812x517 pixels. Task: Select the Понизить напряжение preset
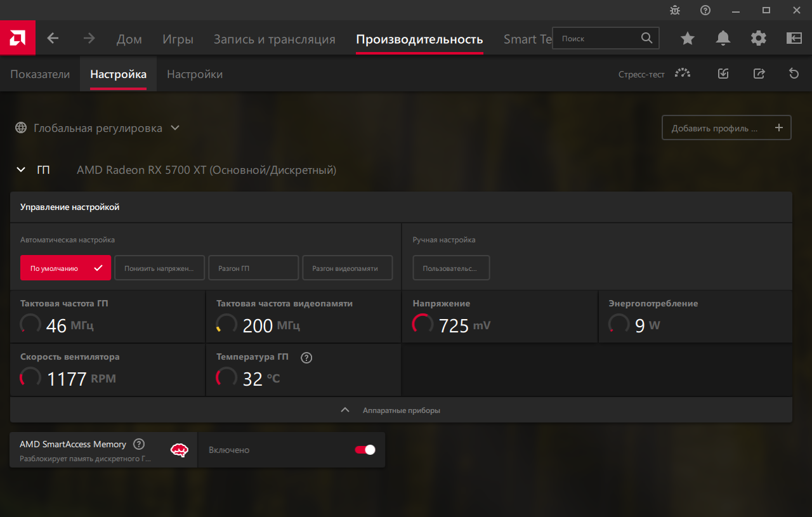click(x=160, y=268)
